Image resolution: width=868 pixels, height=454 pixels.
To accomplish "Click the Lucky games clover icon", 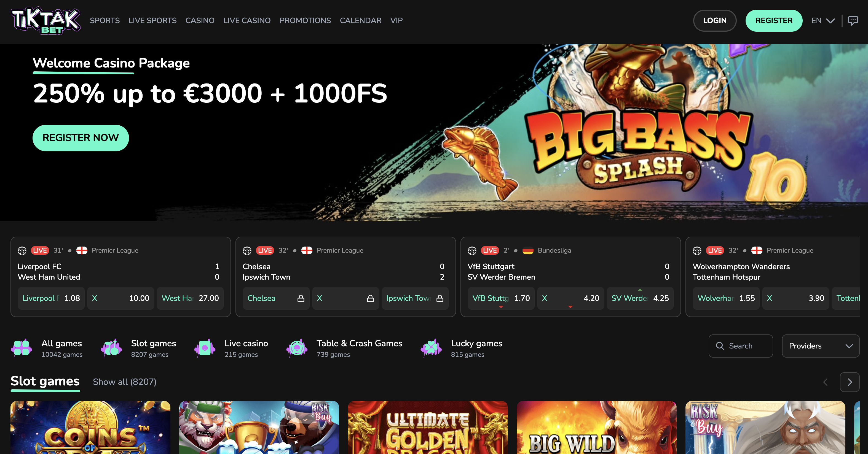I will tap(431, 348).
